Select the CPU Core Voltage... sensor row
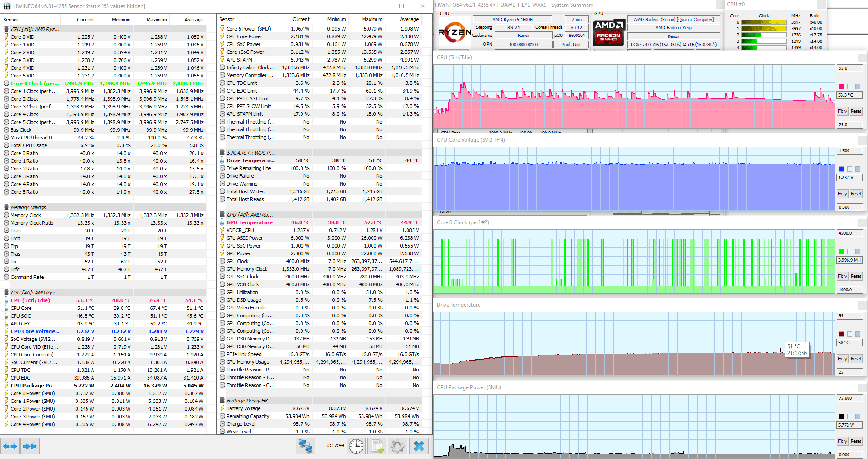 point(103,331)
